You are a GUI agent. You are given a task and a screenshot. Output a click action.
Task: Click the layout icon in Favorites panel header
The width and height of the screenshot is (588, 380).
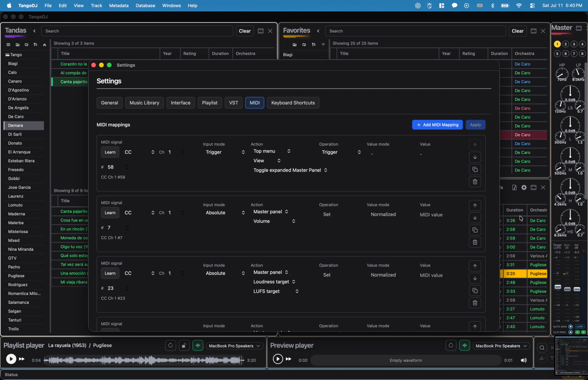(x=534, y=31)
